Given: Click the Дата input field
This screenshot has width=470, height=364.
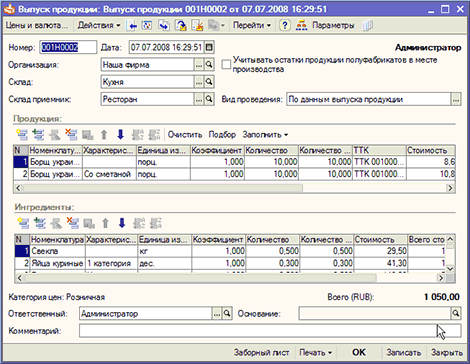Looking at the screenshot, I should 166,47.
